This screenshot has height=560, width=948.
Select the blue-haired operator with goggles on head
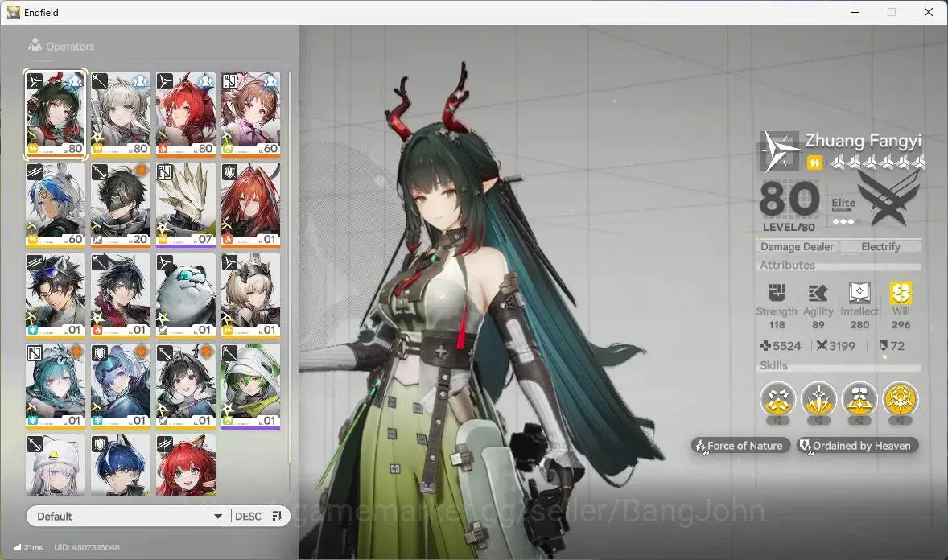coord(121,386)
